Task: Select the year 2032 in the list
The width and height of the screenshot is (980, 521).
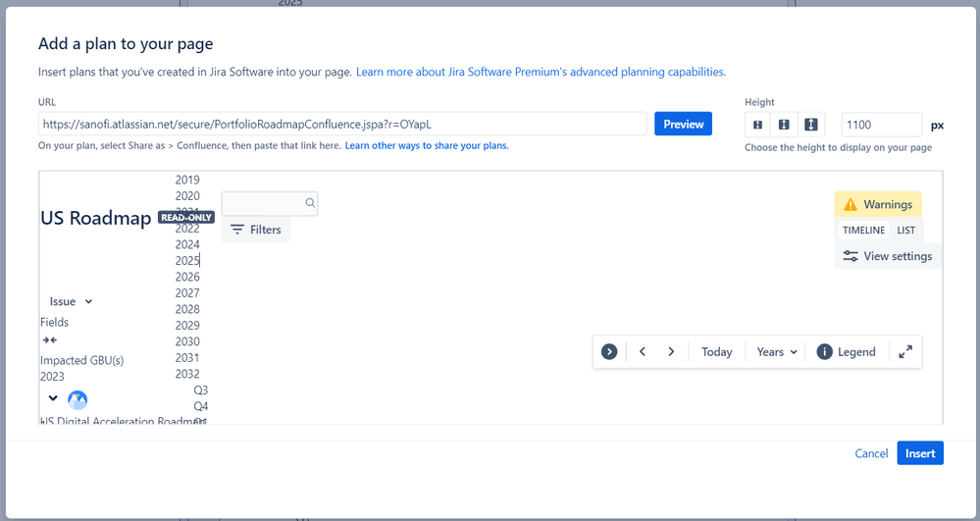Action: [187, 374]
